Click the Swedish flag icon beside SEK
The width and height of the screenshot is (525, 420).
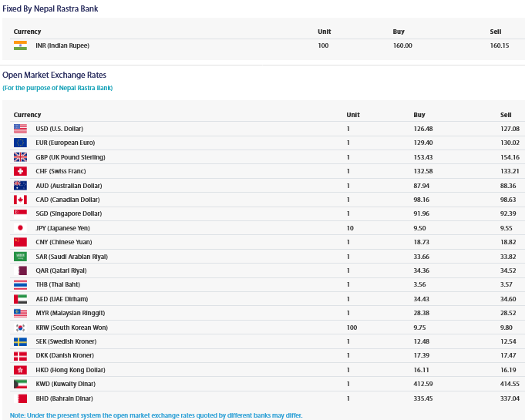[20, 341]
